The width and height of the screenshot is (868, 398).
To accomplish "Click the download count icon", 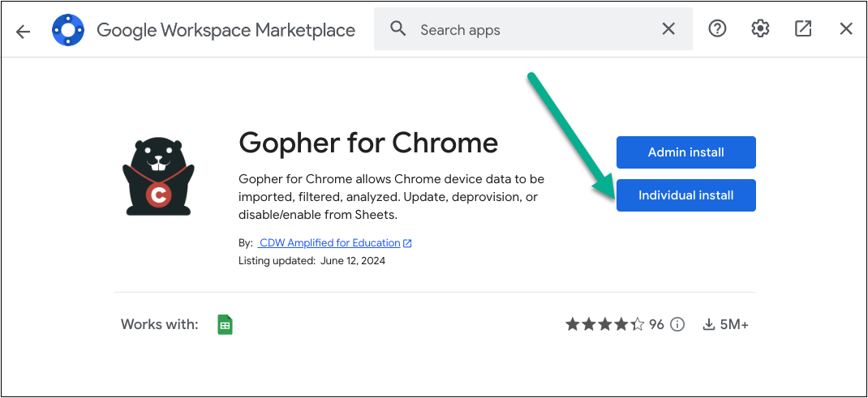I will point(708,324).
